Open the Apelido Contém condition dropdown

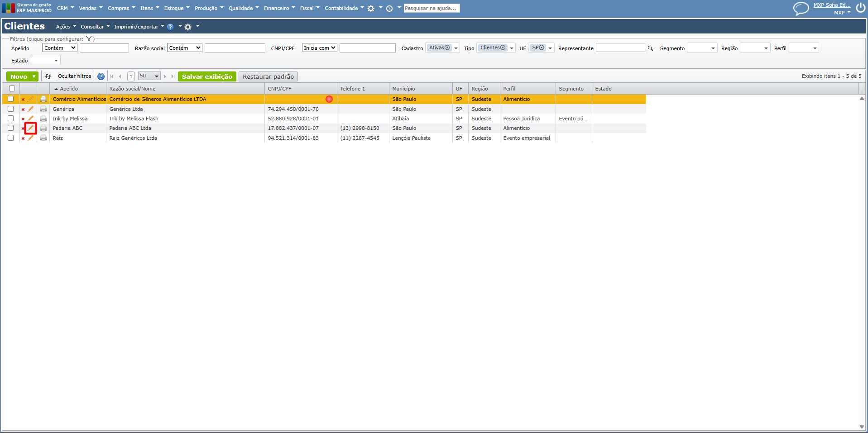click(x=60, y=48)
